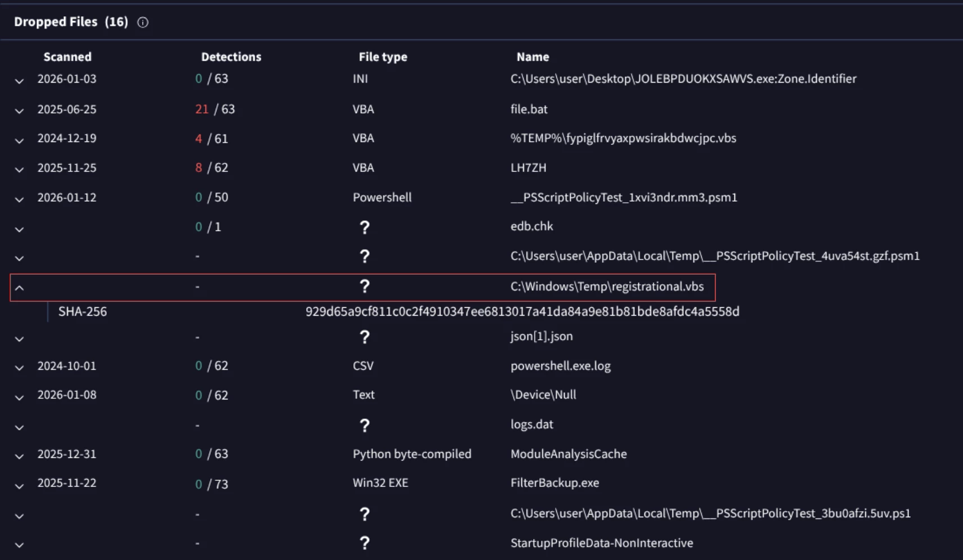The width and height of the screenshot is (963, 560).
Task: Click the SHA-256 hash value 929d65a9...
Action: tap(523, 311)
